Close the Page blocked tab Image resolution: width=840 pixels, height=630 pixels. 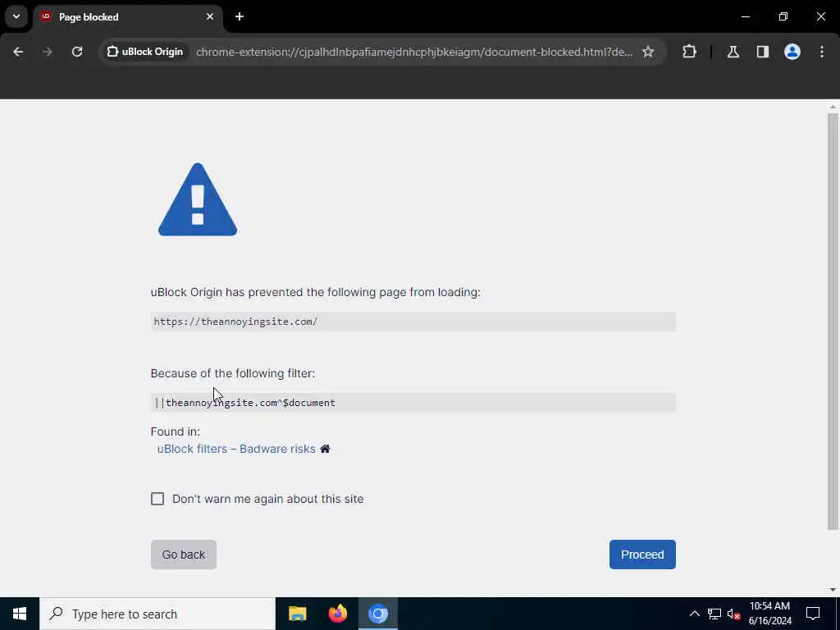click(210, 16)
